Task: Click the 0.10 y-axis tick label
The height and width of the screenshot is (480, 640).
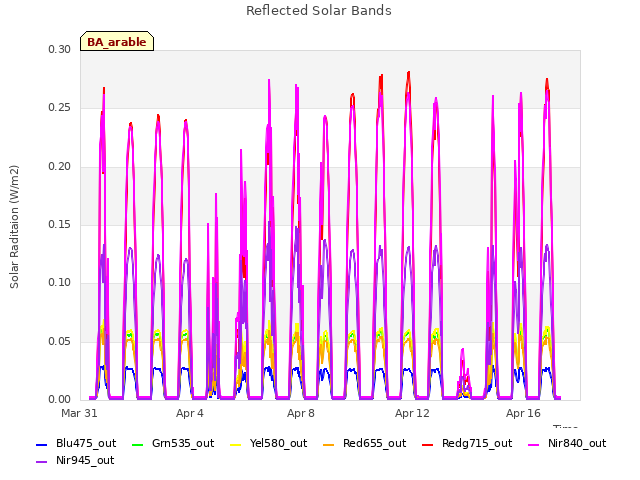Action: (x=60, y=282)
